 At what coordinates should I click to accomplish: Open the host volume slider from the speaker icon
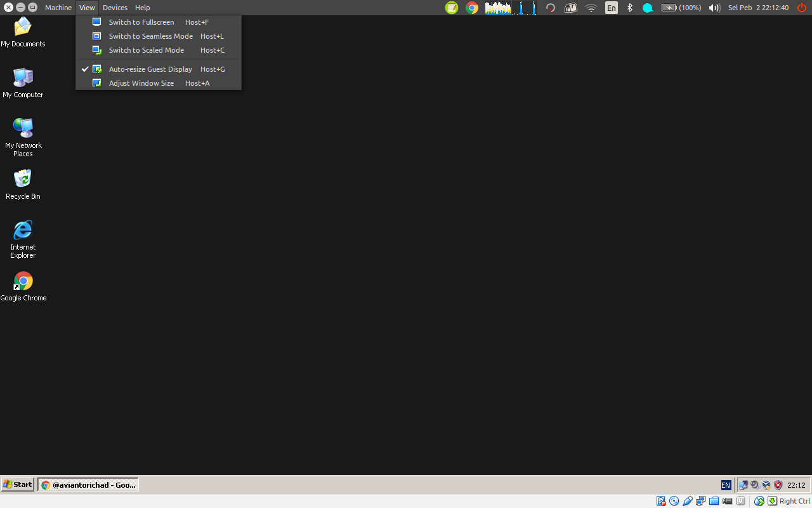click(x=714, y=8)
